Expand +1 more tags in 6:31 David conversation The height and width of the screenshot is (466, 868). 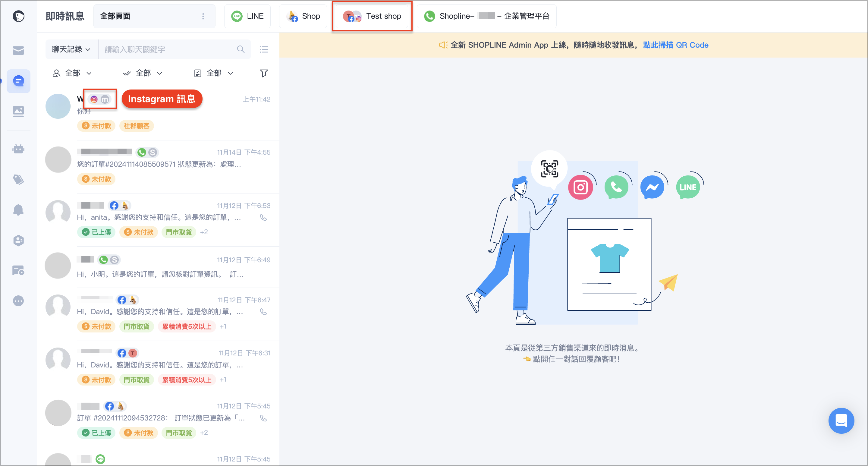223,379
